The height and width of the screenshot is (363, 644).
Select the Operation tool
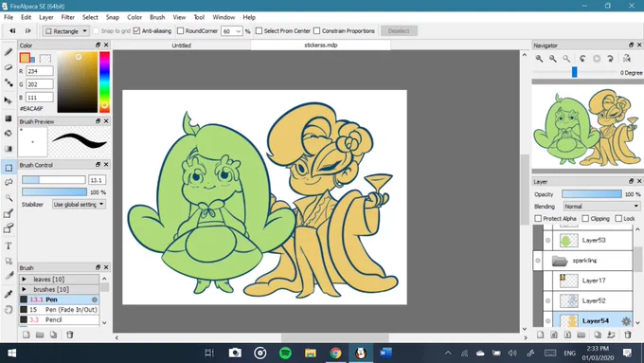point(9,261)
